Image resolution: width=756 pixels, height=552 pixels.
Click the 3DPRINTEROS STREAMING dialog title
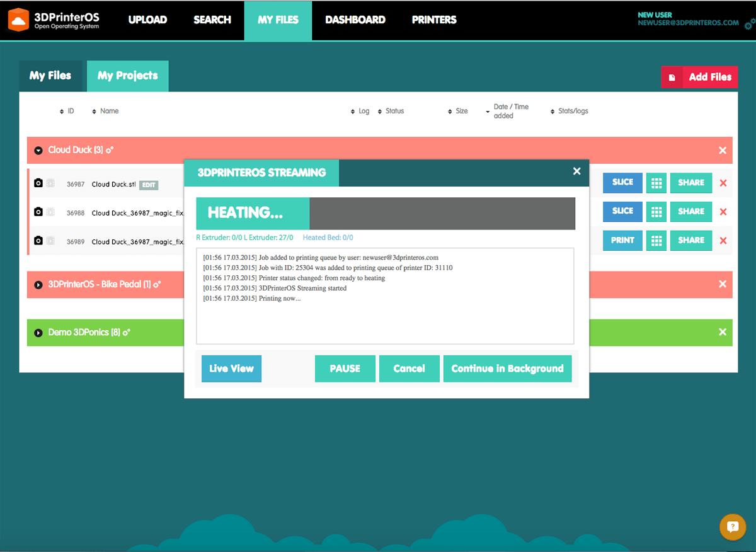261,173
